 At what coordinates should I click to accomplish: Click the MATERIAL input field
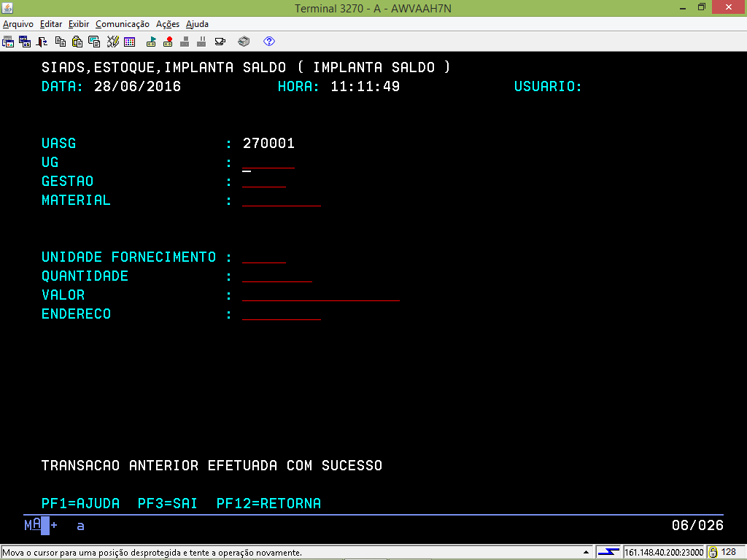point(282,201)
